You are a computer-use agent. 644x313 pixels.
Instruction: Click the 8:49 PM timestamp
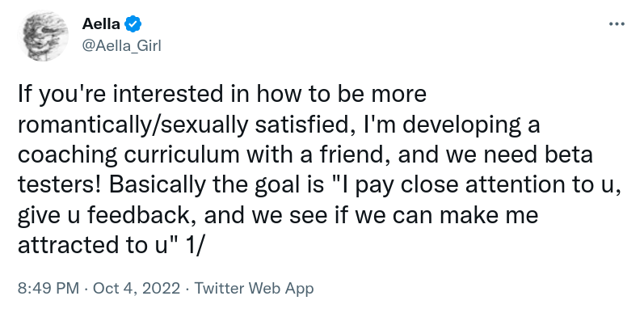(48, 288)
